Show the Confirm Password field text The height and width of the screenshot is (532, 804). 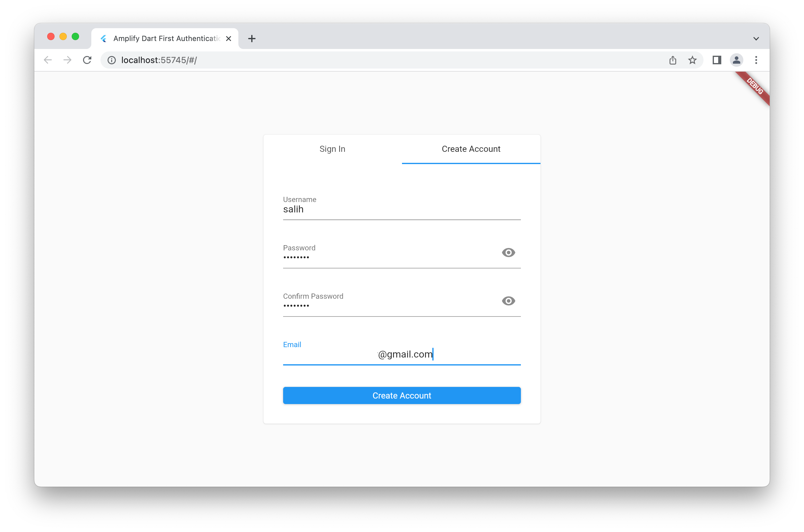tap(508, 301)
